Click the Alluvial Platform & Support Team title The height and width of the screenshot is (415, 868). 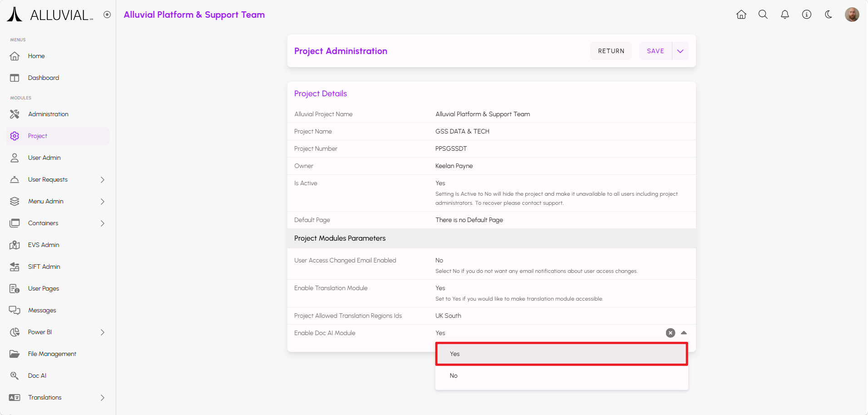194,15
